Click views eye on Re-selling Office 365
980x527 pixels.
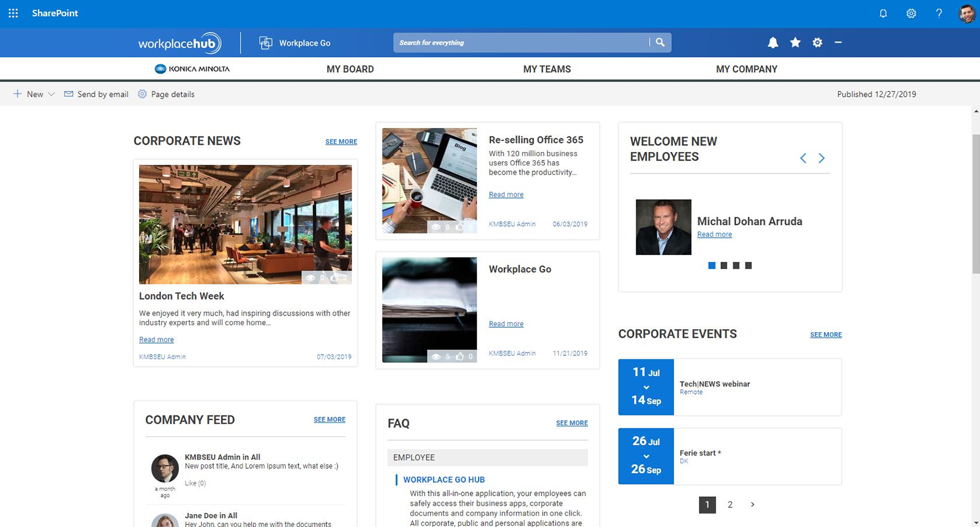(436, 227)
